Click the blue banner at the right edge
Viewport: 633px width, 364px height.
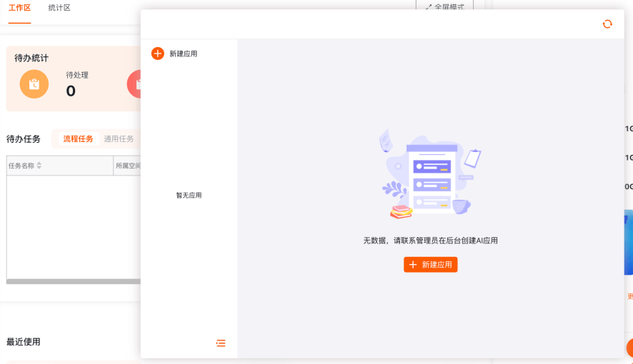(629, 242)
